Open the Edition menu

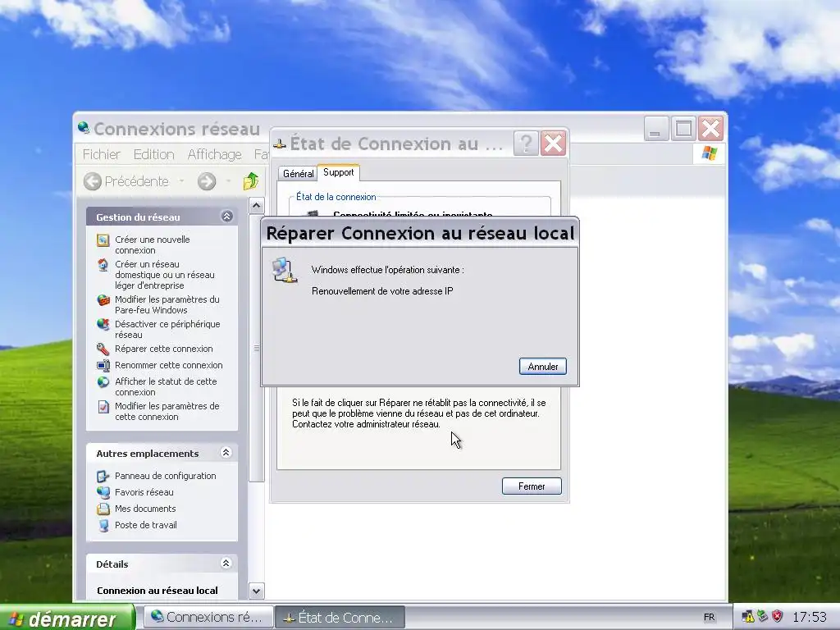(x=153, y=154)
